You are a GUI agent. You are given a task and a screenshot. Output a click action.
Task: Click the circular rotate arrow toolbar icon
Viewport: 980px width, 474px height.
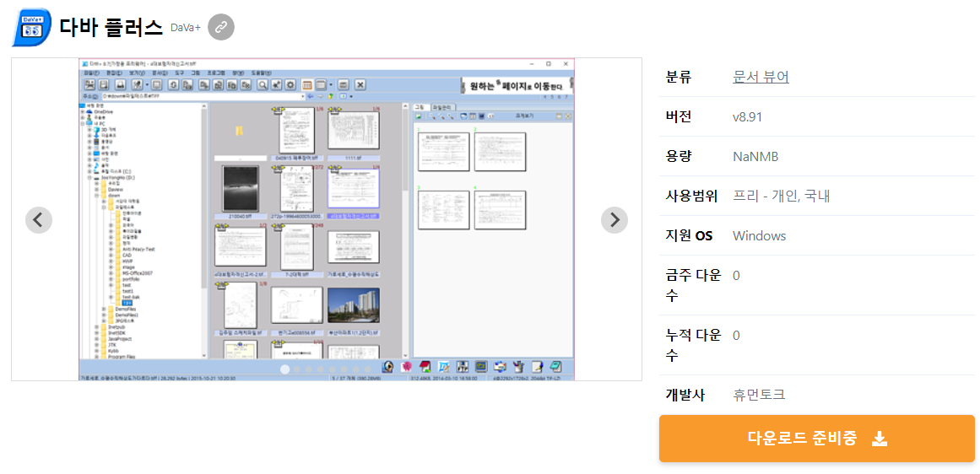[x=172, y=84]
